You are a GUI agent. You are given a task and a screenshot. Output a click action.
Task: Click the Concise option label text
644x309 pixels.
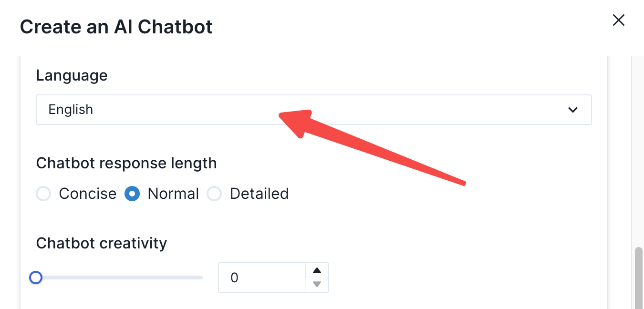88,194
